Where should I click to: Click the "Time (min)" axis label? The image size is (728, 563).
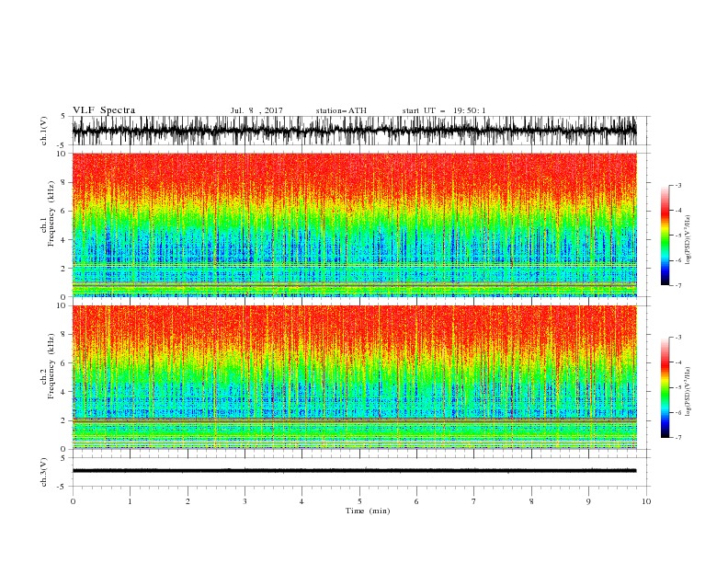pyautogui.click(x=368, y=511)
